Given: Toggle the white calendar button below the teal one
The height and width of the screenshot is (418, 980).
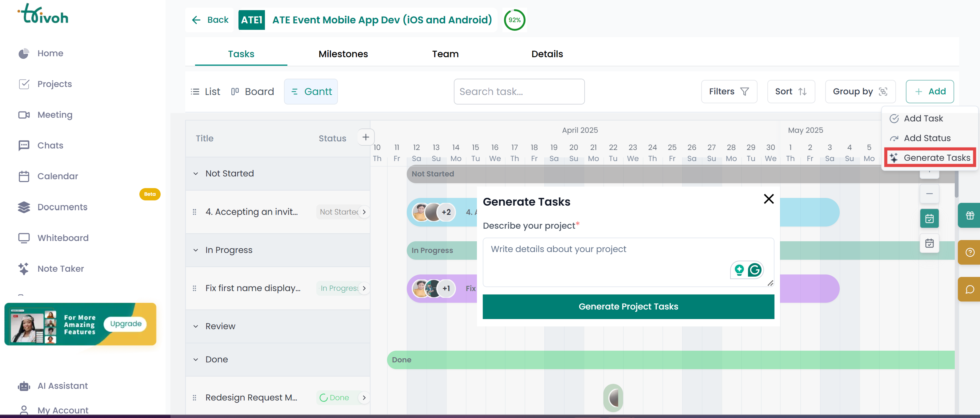Looking at the screenshot, I should [930, 243].
